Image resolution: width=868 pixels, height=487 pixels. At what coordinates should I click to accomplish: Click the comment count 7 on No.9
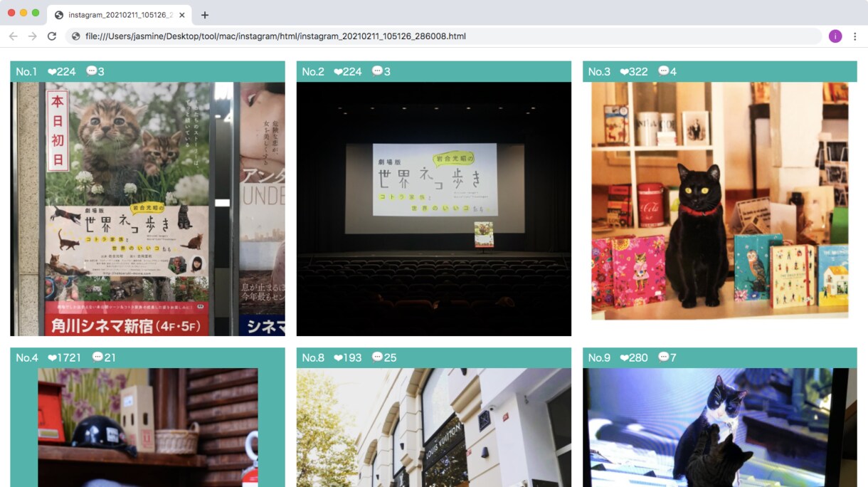pyautogui.click(x=673, y=358)
